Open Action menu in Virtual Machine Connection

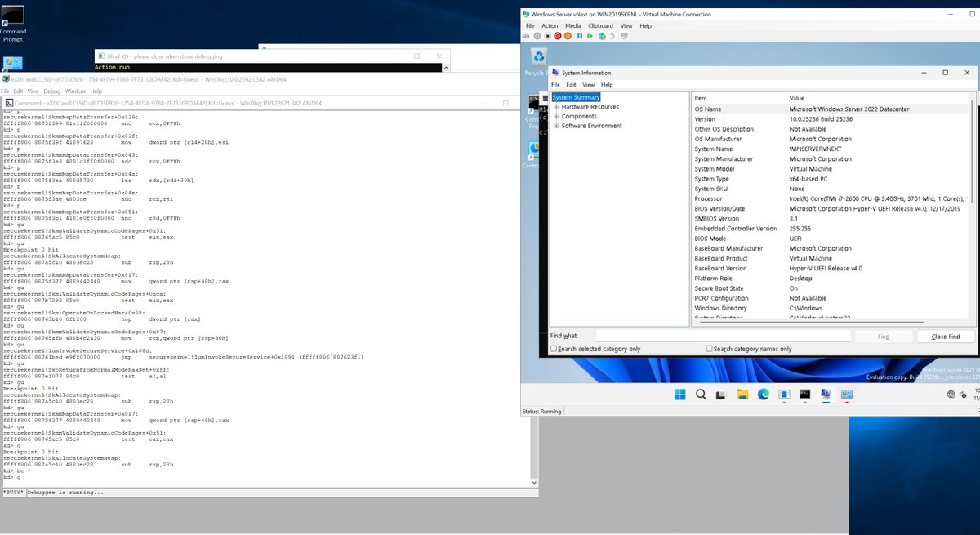tap(550, 25)
